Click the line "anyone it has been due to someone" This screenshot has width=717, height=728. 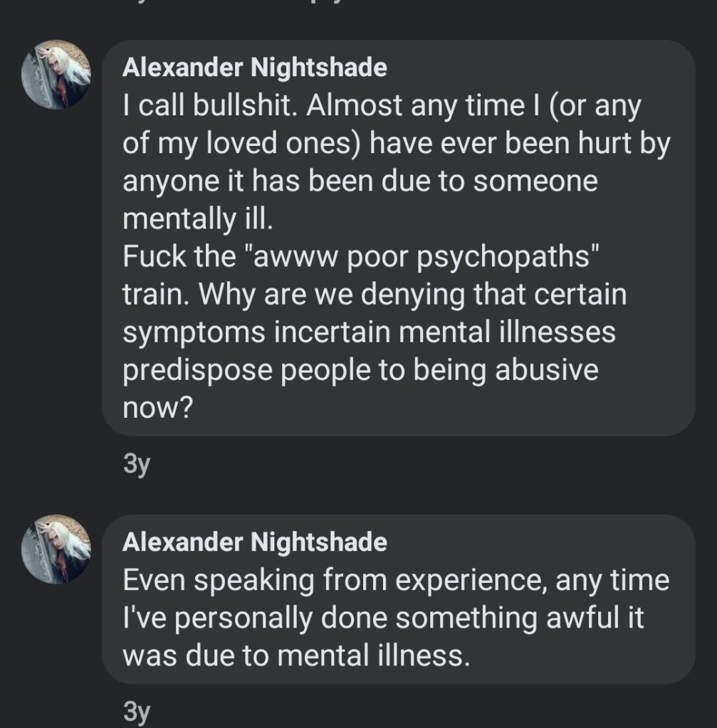click(x=360, y=181)
